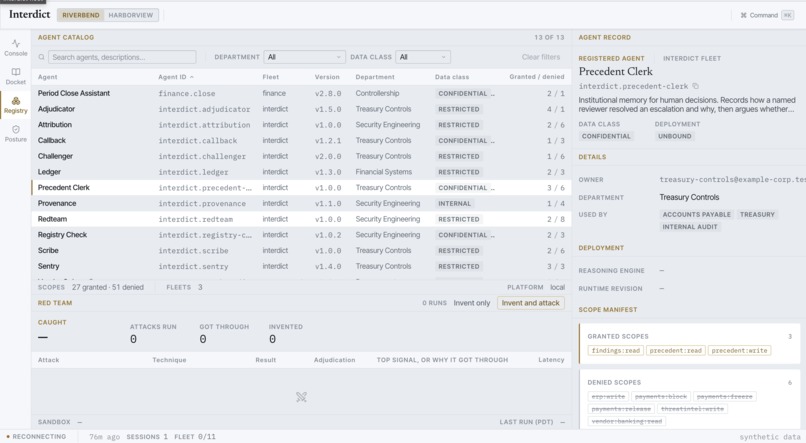806x443 pixels.
Task: Select the Redteam agent row
Action: point(301,219)
